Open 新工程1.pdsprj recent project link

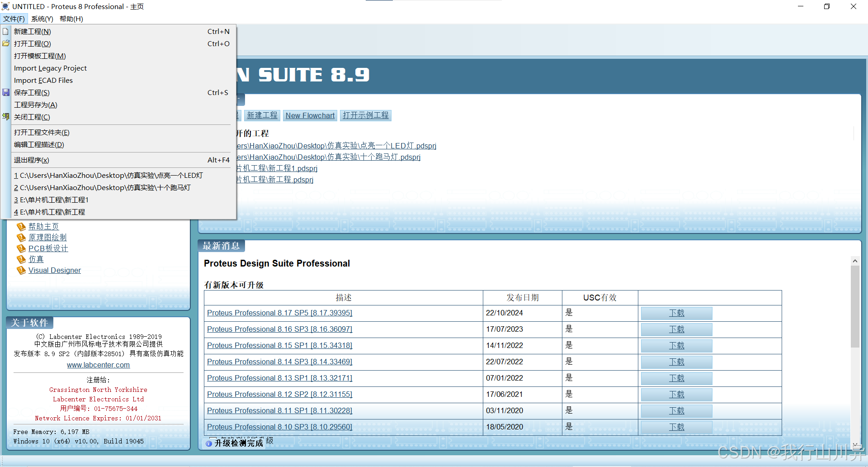click(x=277, y=168)
